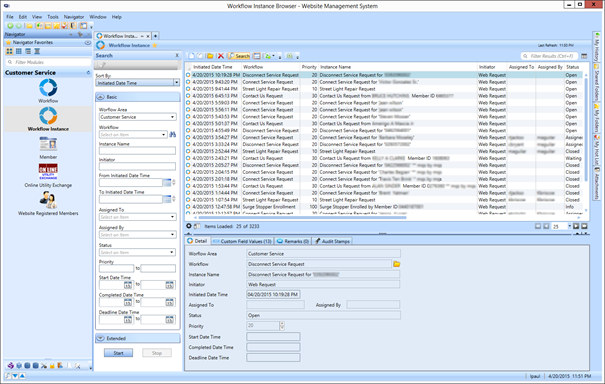Open the page size 25 dropdown
605x384 pixels.
570,226
